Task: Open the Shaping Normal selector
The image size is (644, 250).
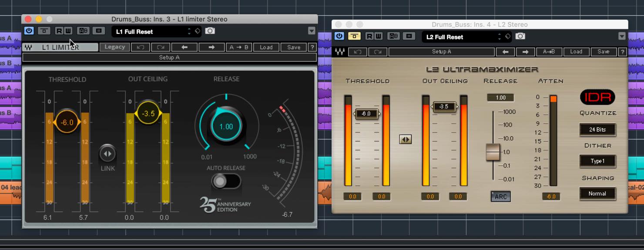Action: click(597, 194)
